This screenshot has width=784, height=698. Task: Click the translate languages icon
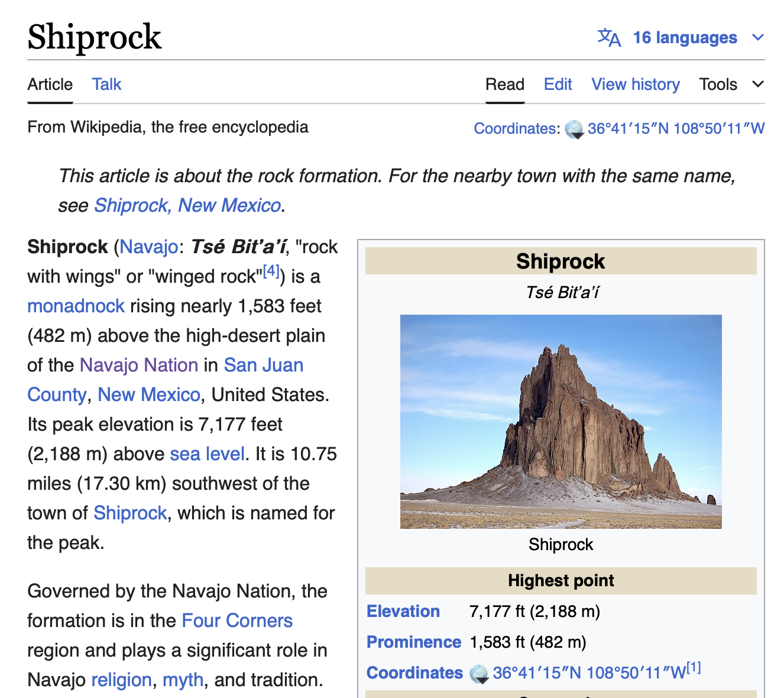coord(609,38)
